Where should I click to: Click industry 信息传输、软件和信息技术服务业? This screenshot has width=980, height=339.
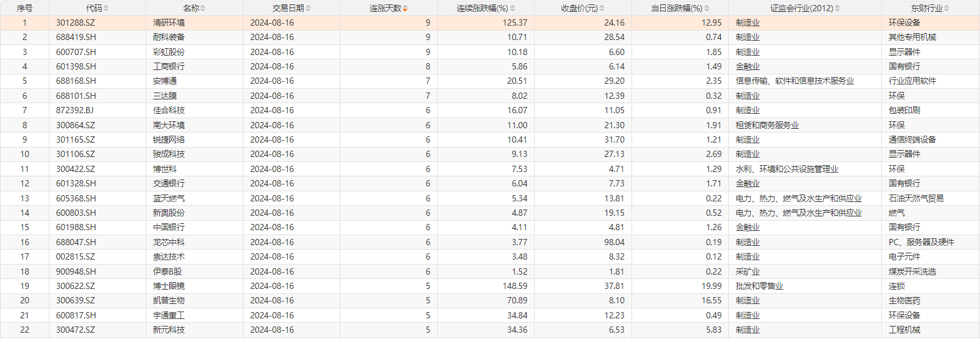tap(794, 81)
